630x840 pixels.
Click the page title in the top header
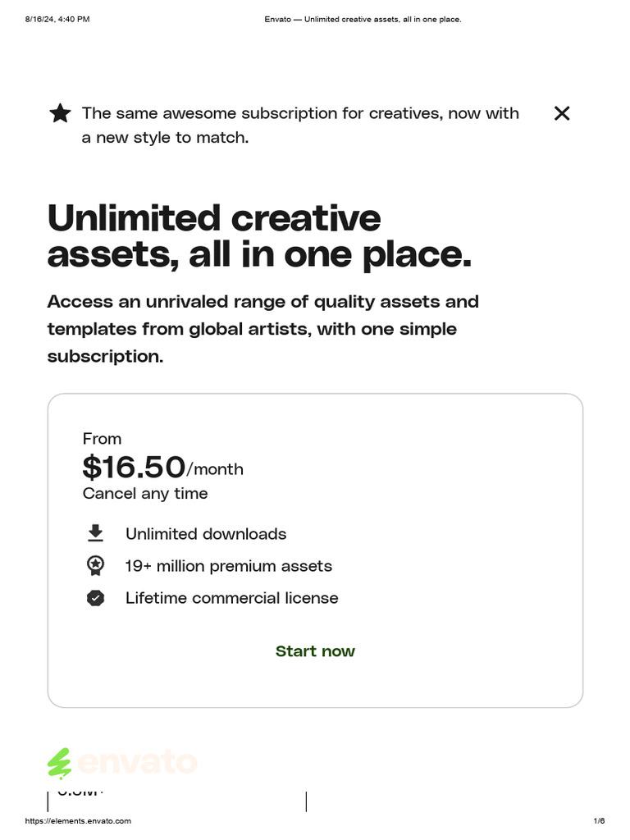tap(363, 19)
